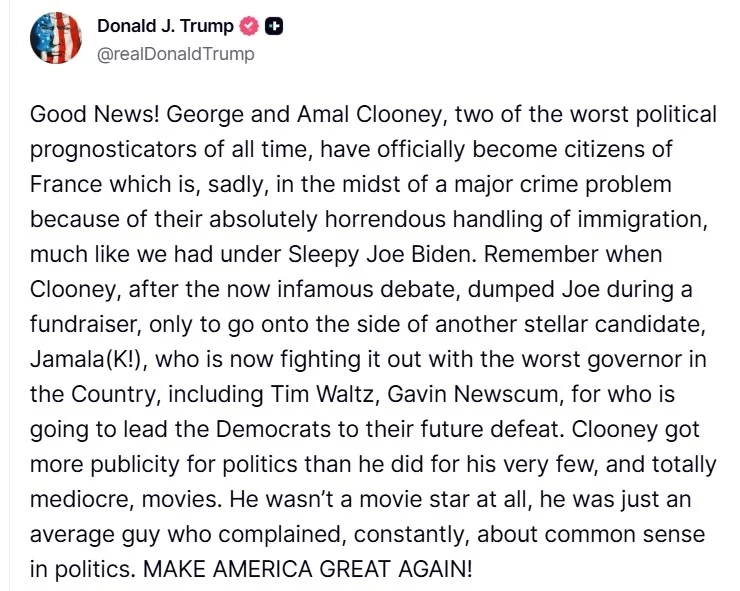The image size is (740, 591).
Task: Click the pink verified checkmark badge
Action: click(x=249, y=27)
